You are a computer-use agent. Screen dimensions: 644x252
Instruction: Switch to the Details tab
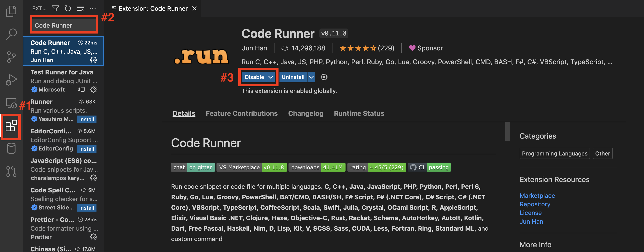click(184, 113)
